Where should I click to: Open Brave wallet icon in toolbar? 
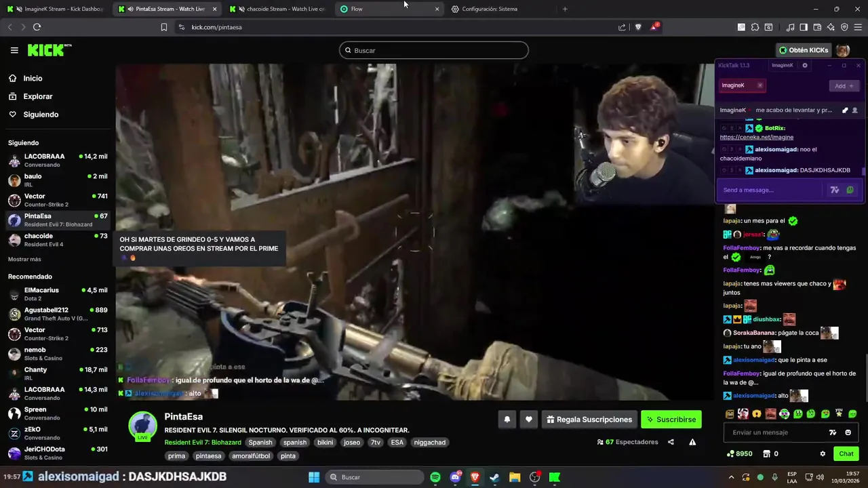[817, 27]
